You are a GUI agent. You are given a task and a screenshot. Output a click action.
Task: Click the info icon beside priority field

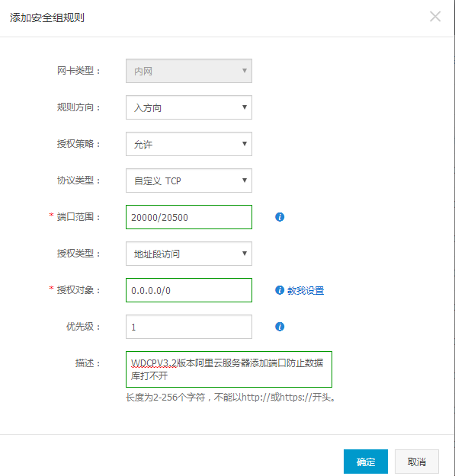tap(280, 327)
